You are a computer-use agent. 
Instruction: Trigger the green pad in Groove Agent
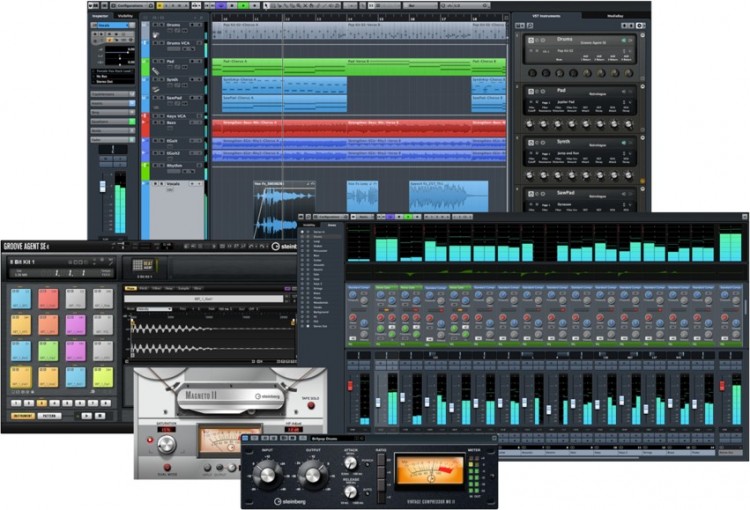(48, 352)
